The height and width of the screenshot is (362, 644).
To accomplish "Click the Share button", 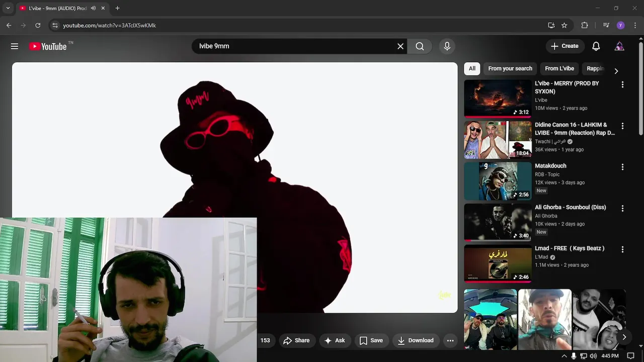I will [297, 340].
